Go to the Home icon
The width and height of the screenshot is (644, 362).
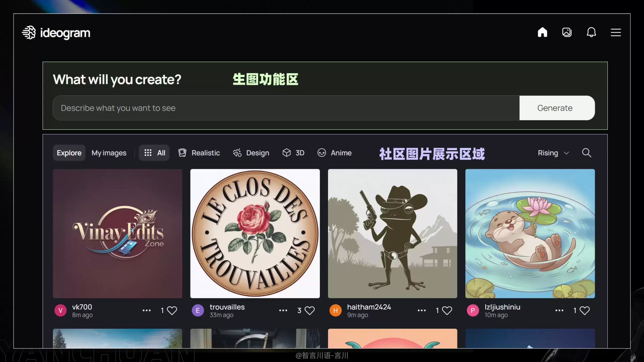(542, 32)
